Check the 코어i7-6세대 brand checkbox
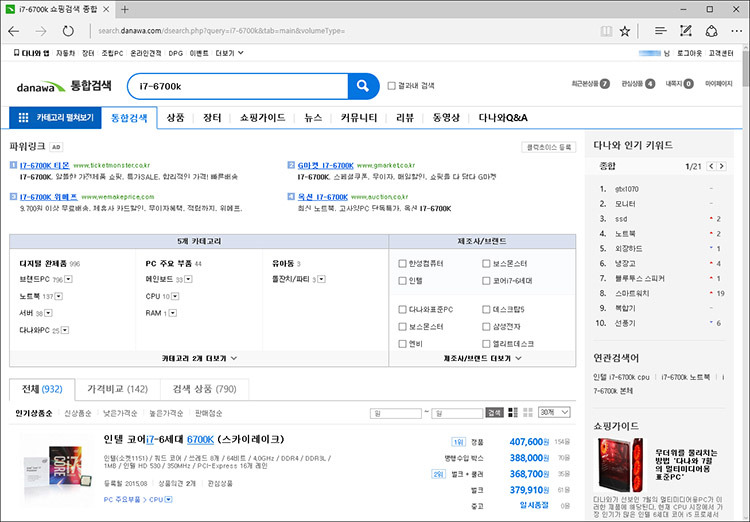 click(486, 281)
